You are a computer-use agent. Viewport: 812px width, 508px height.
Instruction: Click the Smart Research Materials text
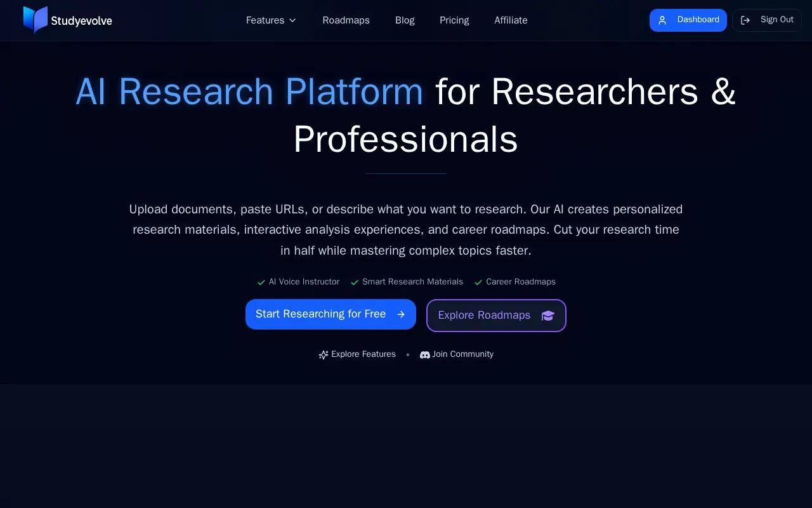coord(412,282)
